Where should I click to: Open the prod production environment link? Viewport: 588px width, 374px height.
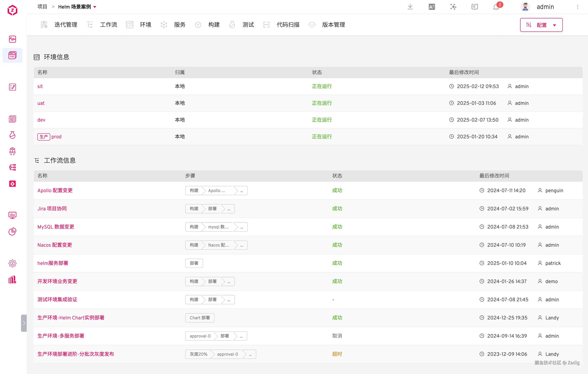click(56, 137)
